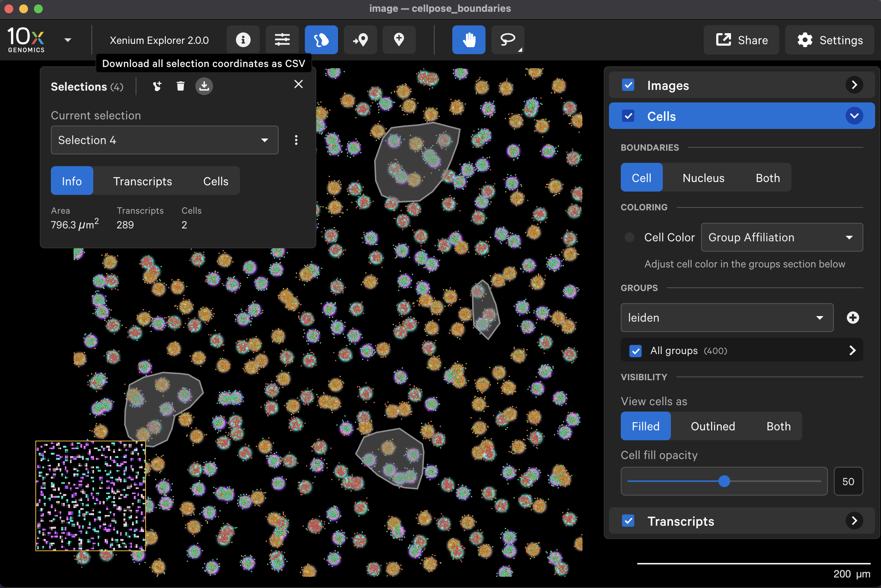
Task: Select the lasso selection tool
Action: [x=507, y=40]
